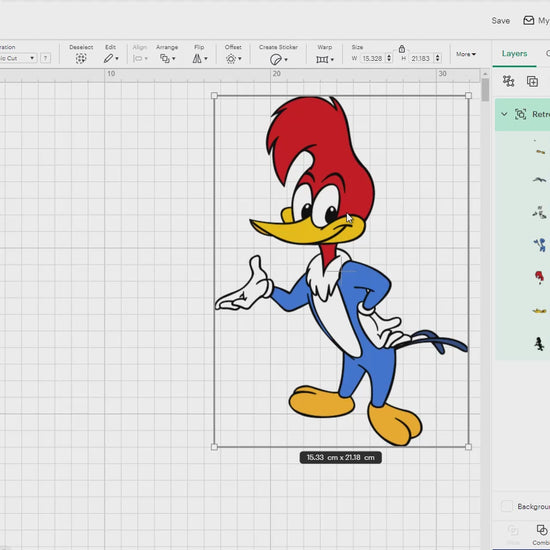Open the Edit dropdown arrow
The height and width of the screenshot is (550, 550).
[117, 59]
